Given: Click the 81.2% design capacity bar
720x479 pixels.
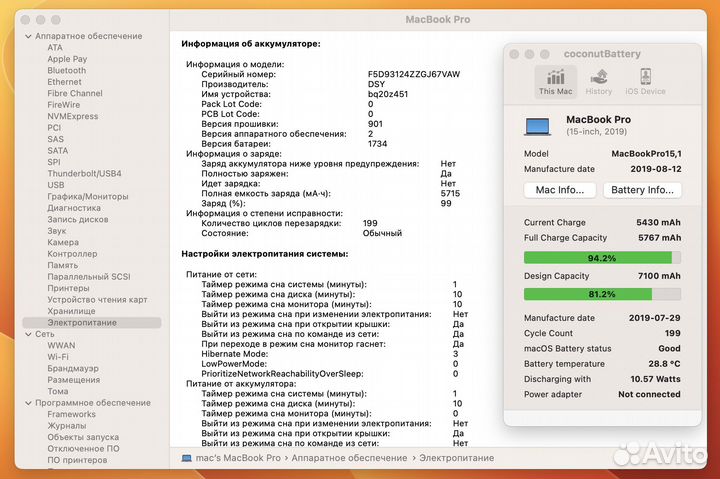Looking at the screenshot, I should tap(602, 294).
